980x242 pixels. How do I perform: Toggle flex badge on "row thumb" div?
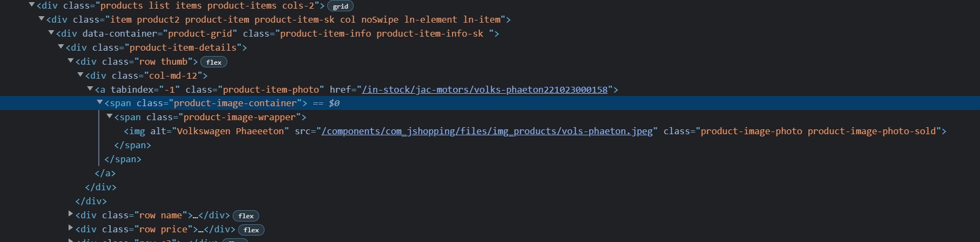pyautogui.click(x=214, y=62)
